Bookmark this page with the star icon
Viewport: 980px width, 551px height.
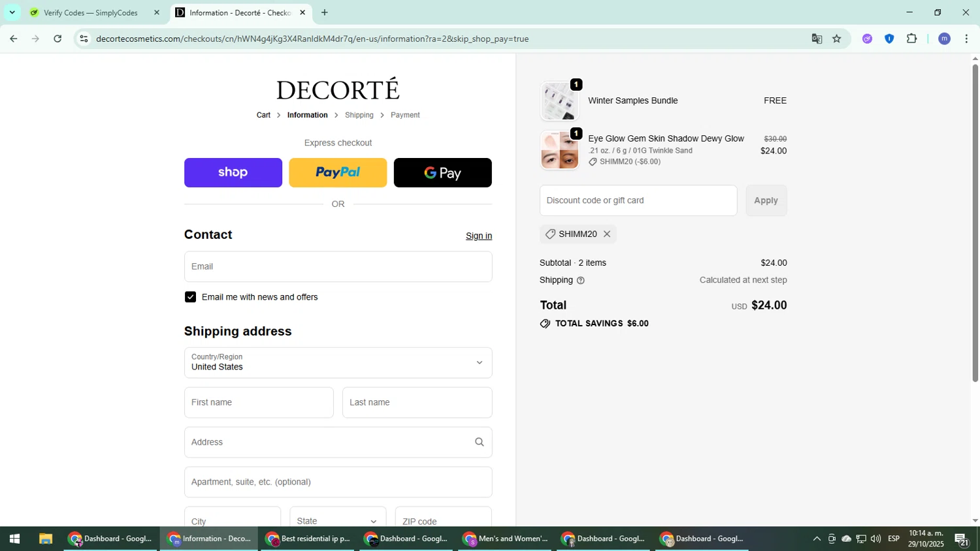tap(837, 39)
